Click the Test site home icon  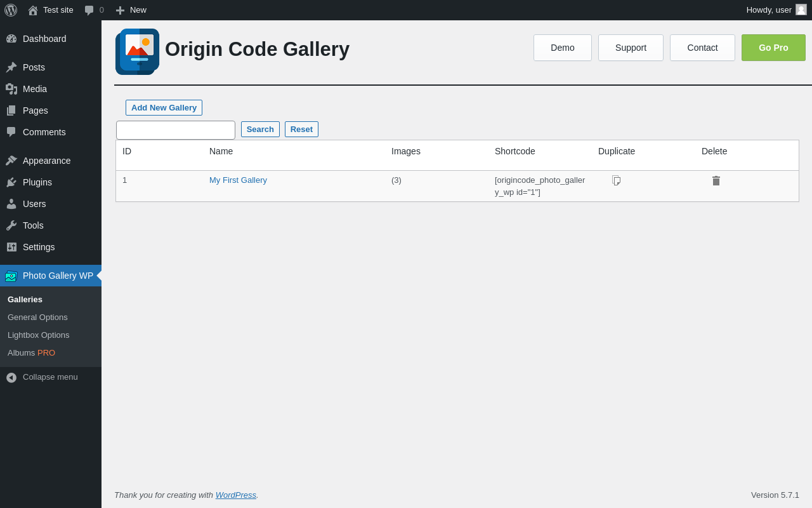pyautogui.click(x=33, y=10)
